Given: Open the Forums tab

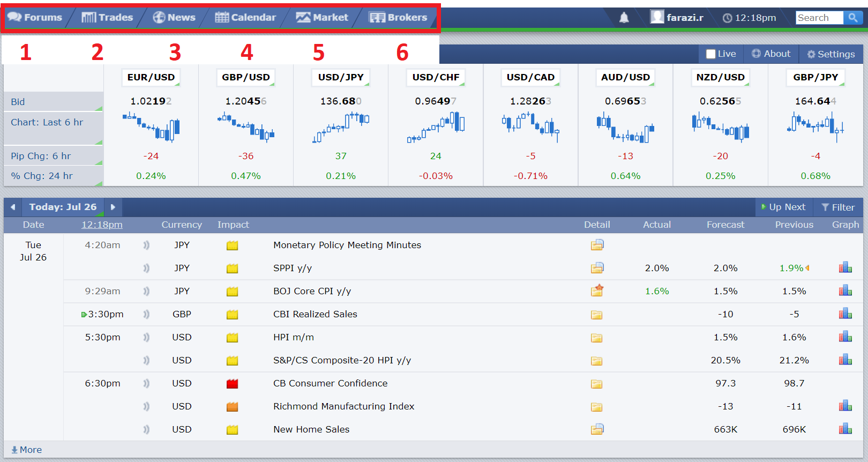Looking at the screenshot, I should 35,18.
